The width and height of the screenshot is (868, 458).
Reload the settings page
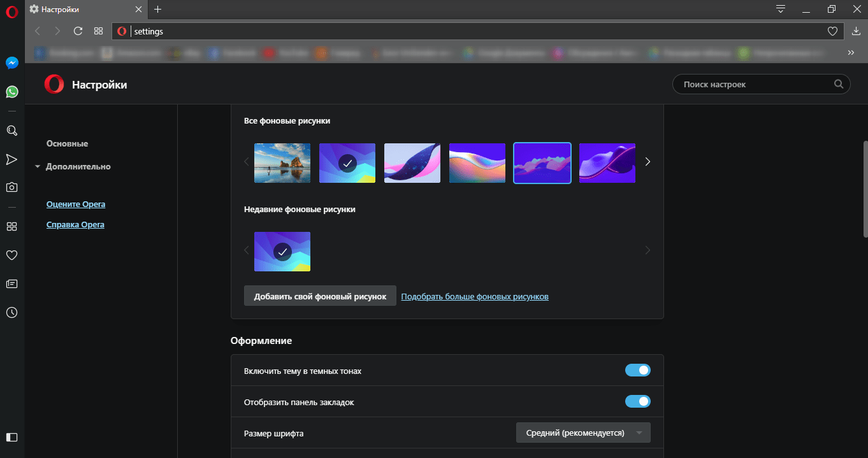[x=78, y=31]
